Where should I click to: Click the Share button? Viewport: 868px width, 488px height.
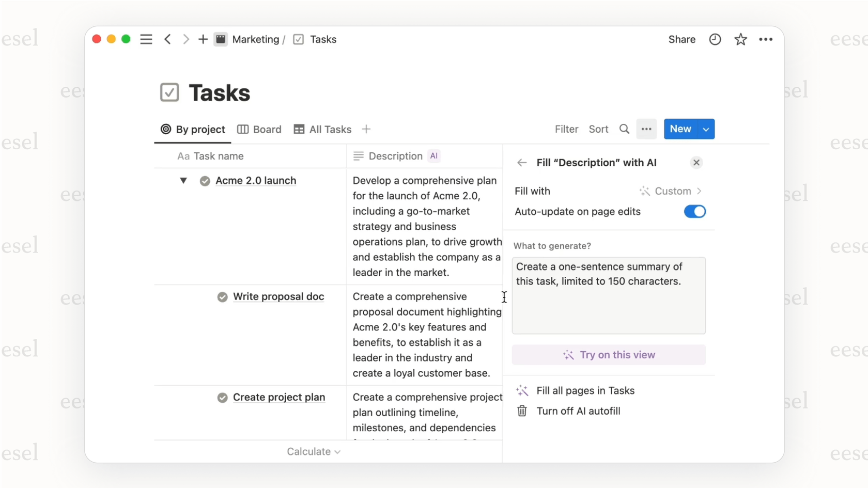[681, 39]
